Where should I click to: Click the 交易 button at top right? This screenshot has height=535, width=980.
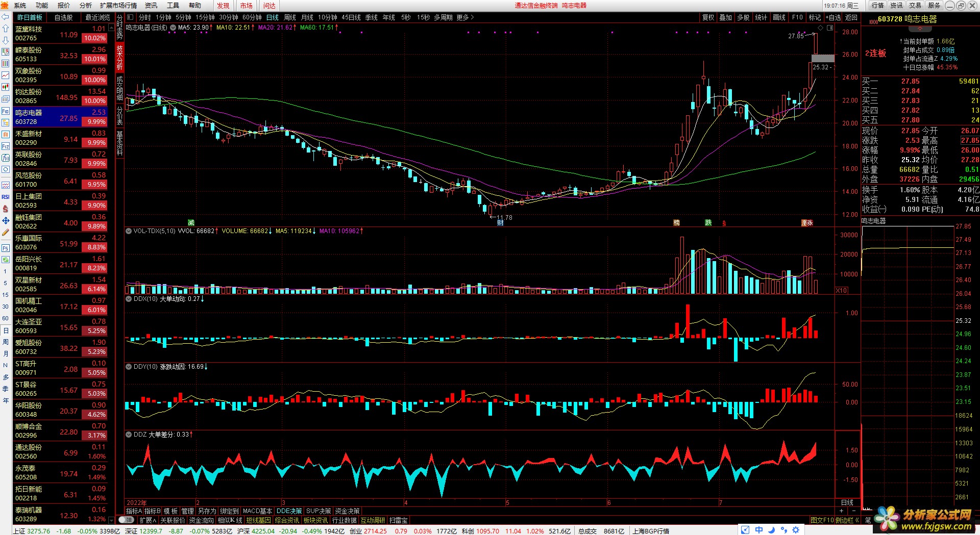click(x=915, y=5)
